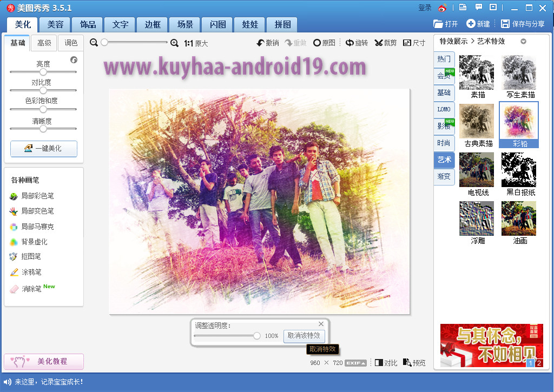Toggle 对比 compare view
Image resolution: width=554 pixels, height=392 pixels.
(386, 363)
